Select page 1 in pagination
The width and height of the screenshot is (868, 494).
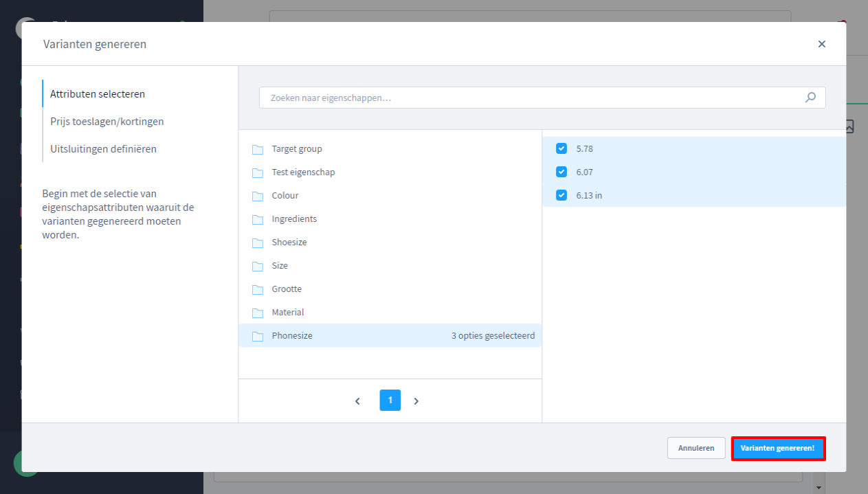coord(390,400)
